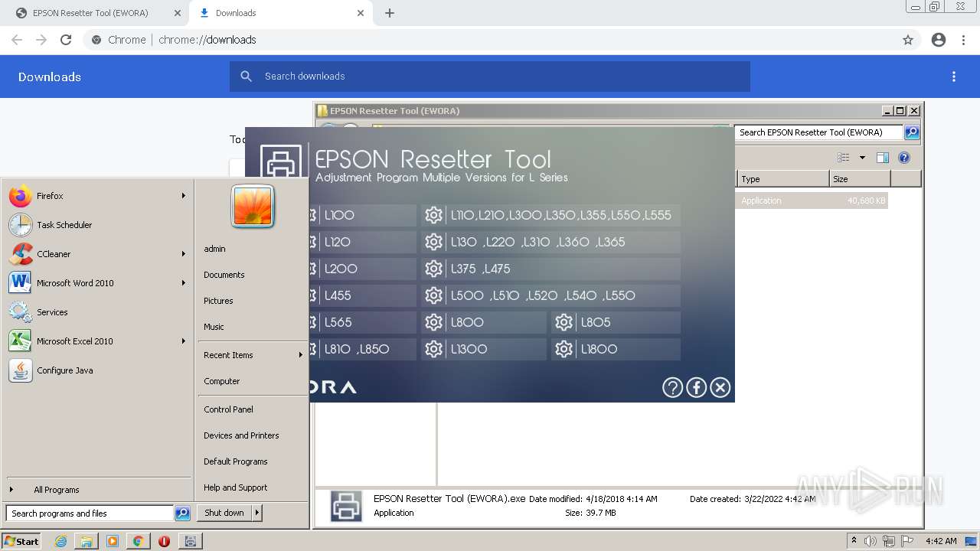
Task: Open Configure Java
Action: (x=97, y=370)
